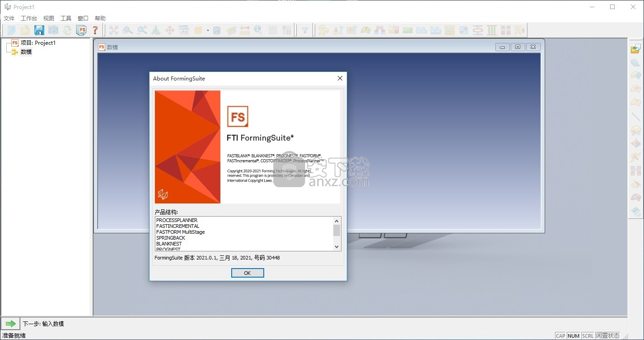Click the yellow cube view icon
644x340 pixels.
point(198,30)
